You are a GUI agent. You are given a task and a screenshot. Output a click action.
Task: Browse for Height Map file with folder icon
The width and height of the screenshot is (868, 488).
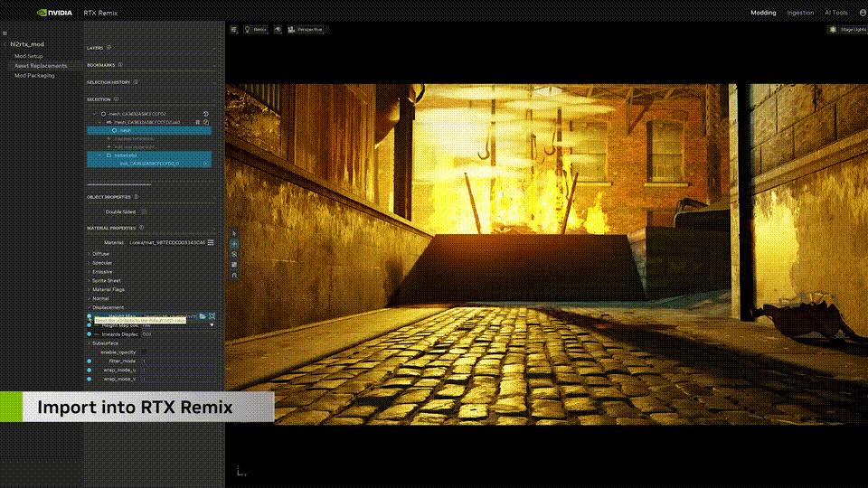pyautogui.click(x=203, y=316)
